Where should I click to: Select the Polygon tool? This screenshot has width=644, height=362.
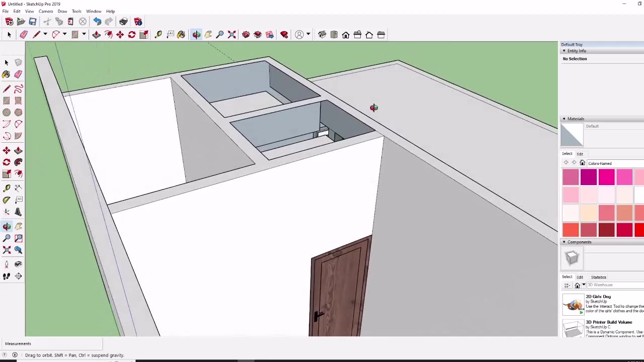click(18, 113)
